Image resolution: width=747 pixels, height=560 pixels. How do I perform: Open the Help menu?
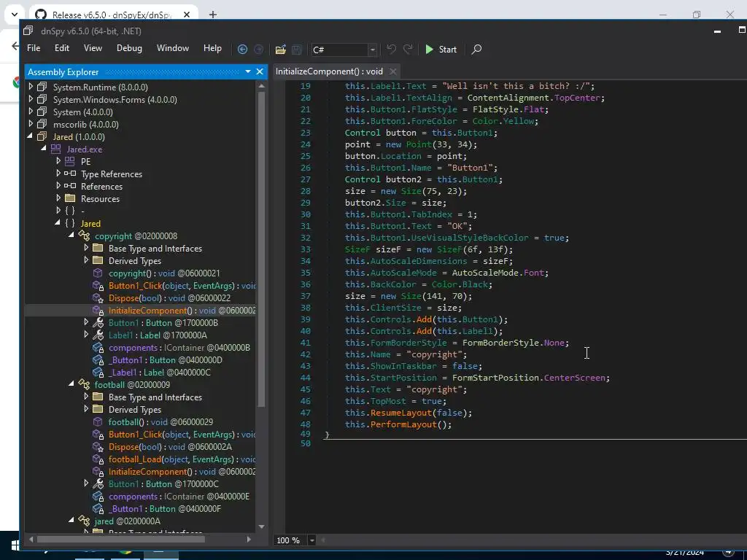click(x=212, y=48)
